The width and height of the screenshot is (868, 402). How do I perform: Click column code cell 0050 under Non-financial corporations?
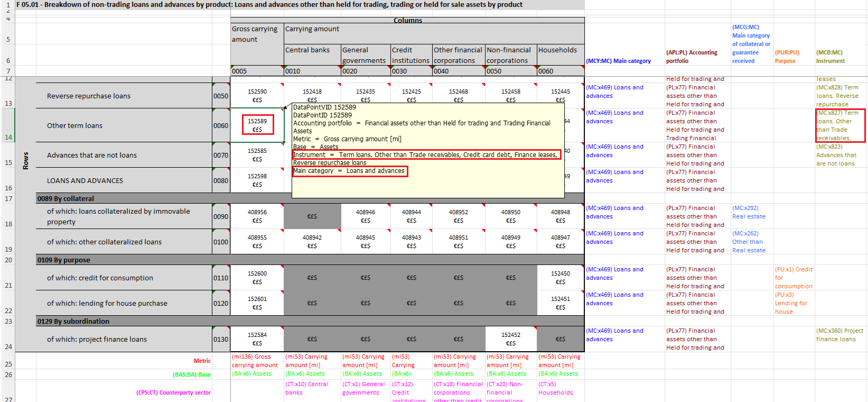pos(511,71)
